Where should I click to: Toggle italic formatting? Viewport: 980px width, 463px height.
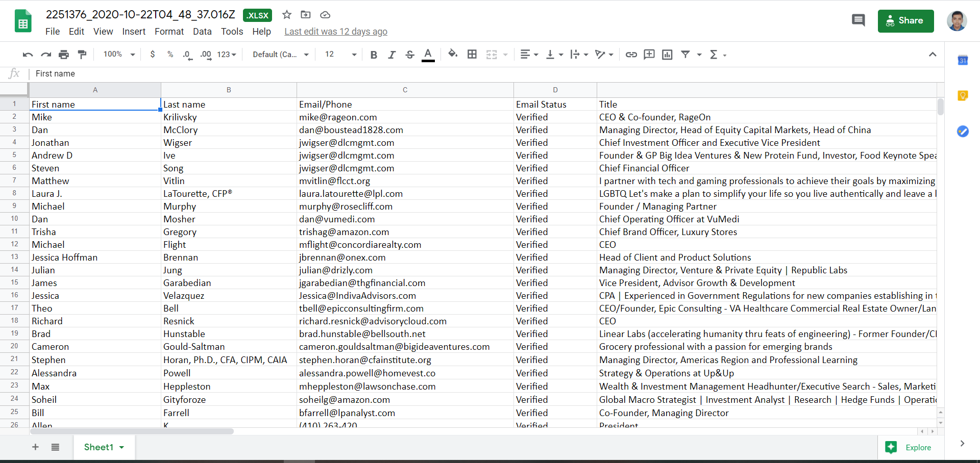[391, 54]
